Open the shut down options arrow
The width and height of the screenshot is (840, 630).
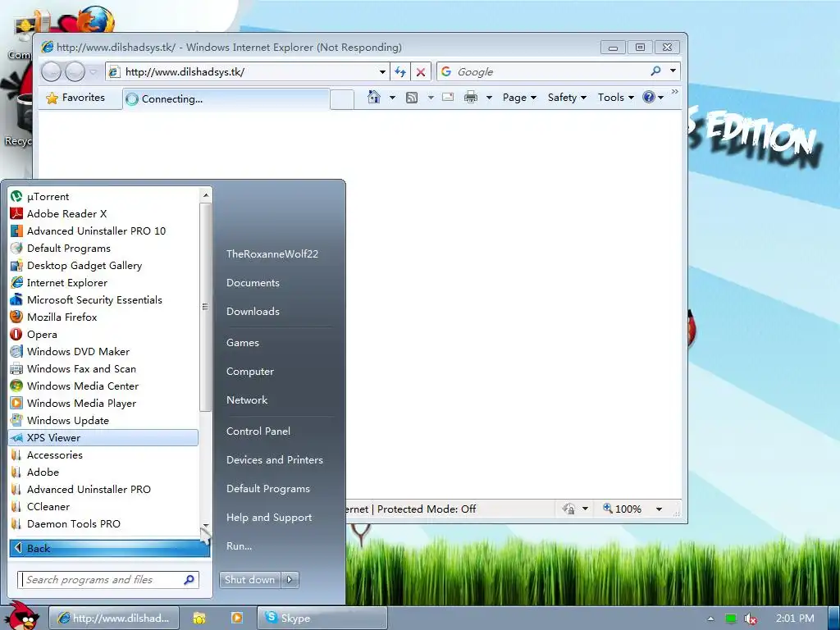point(290,580)
